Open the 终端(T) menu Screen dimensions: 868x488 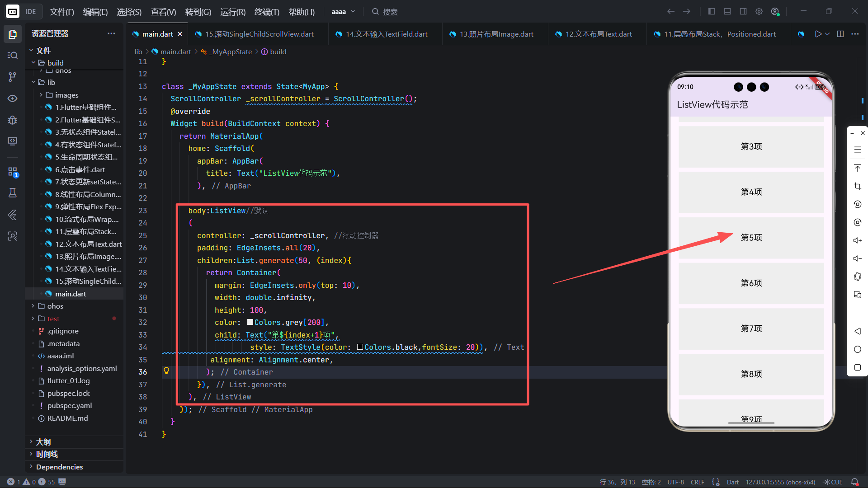tap(267, 12)
